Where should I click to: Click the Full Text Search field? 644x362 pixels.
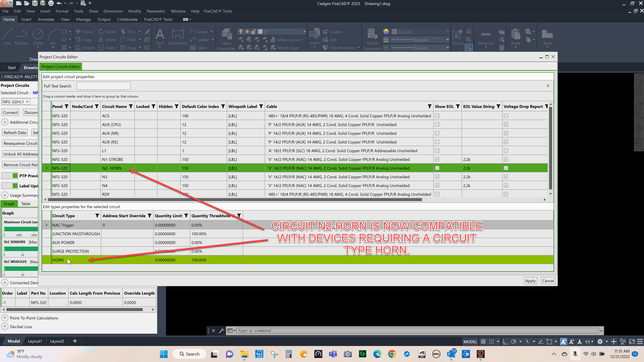point(103,86)
